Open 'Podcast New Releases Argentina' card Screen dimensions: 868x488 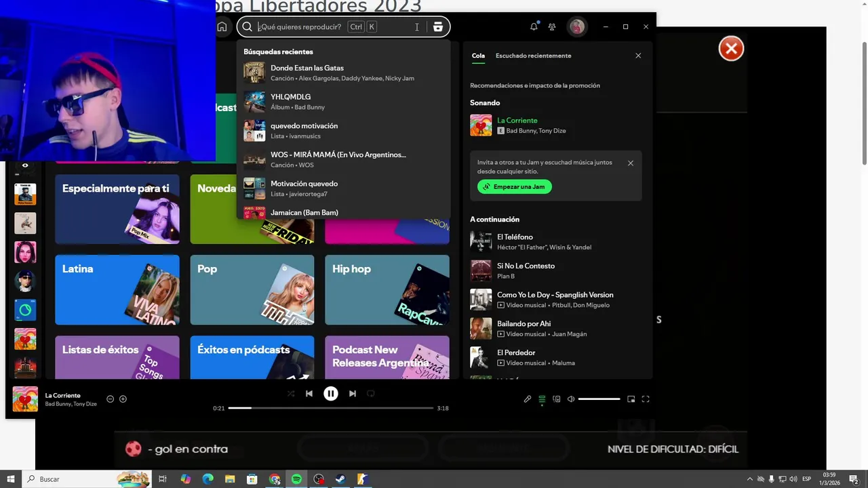pyautogui.click(x=387, y=357)
